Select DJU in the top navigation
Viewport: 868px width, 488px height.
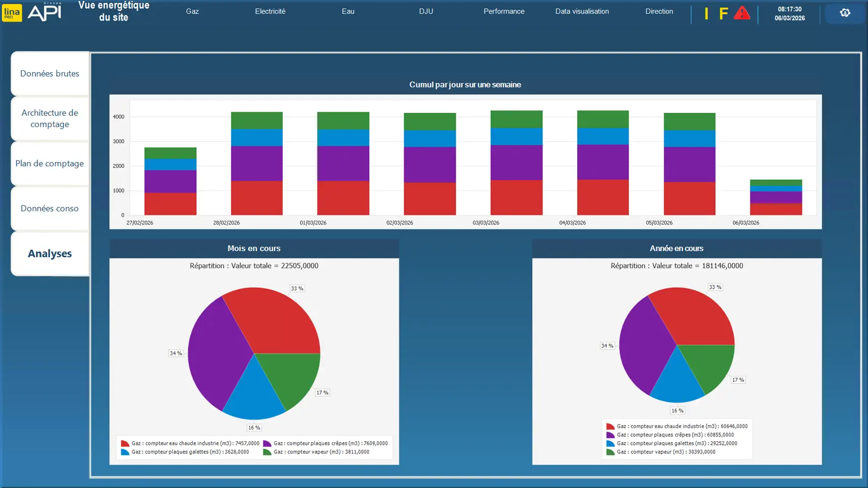click(426, 11)
